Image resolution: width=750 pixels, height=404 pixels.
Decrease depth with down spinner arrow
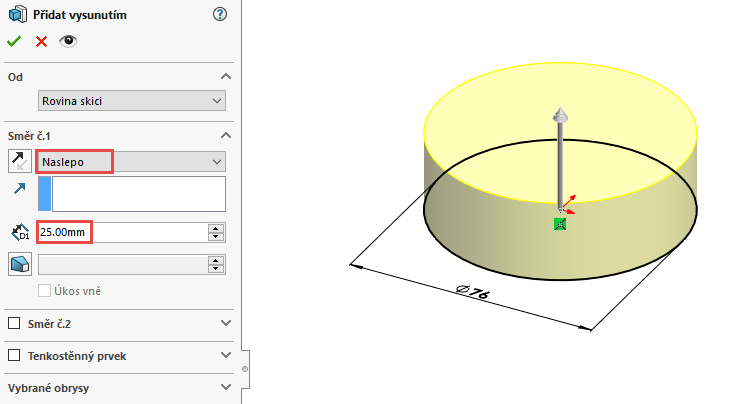(x=216, y=237)
